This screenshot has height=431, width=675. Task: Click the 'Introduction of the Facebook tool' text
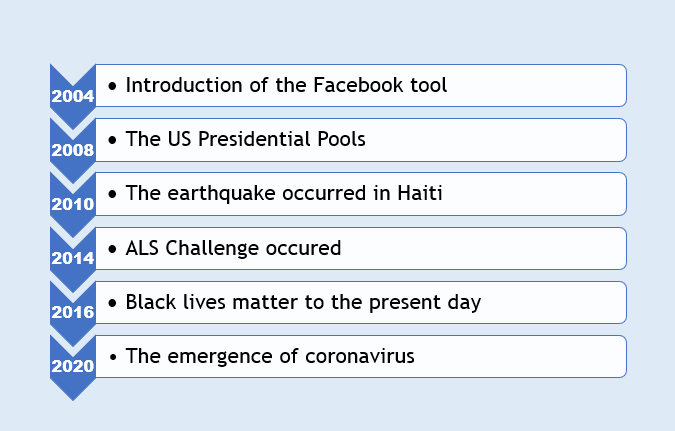tap(286, 85)
